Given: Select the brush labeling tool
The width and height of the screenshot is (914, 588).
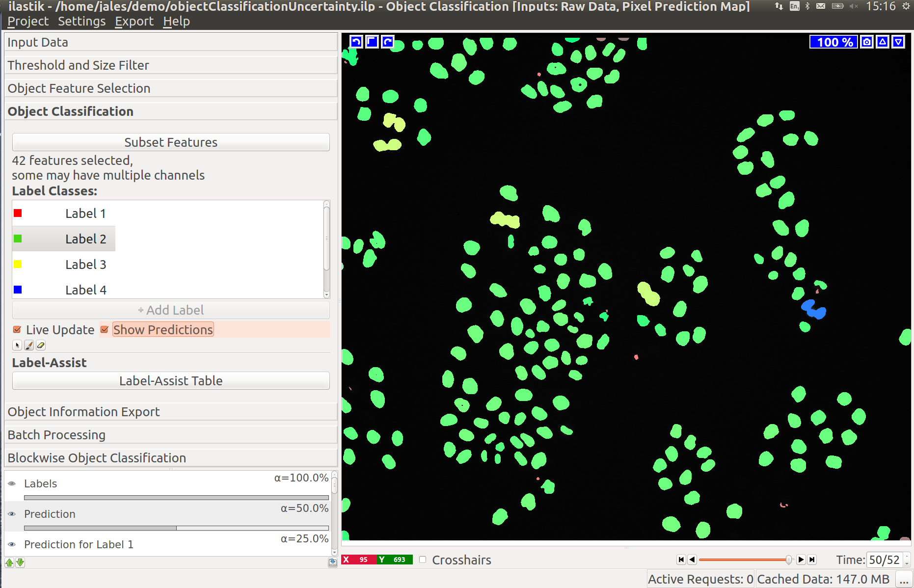Looking at the screenshot, I should click(29, 346).
